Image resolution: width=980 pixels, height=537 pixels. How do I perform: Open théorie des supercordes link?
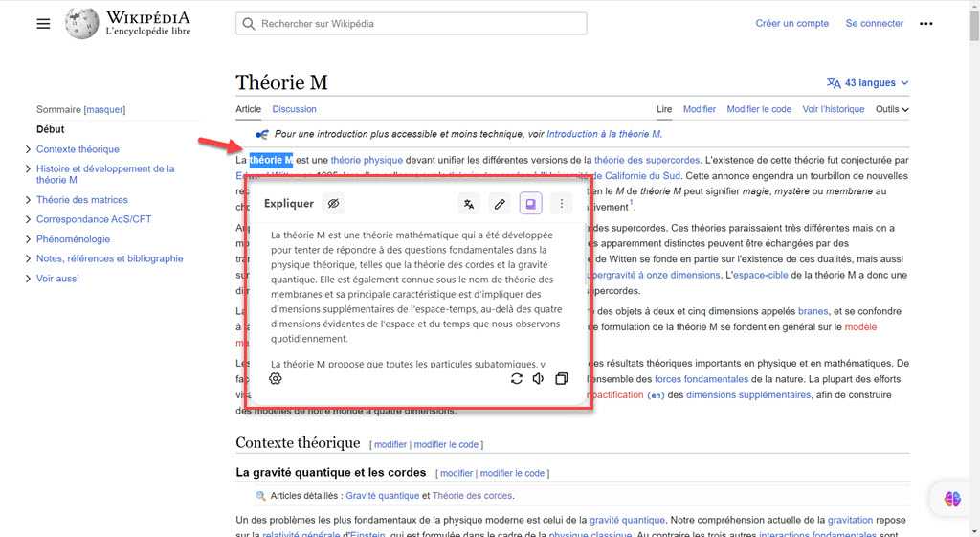(x=647, y=160)
